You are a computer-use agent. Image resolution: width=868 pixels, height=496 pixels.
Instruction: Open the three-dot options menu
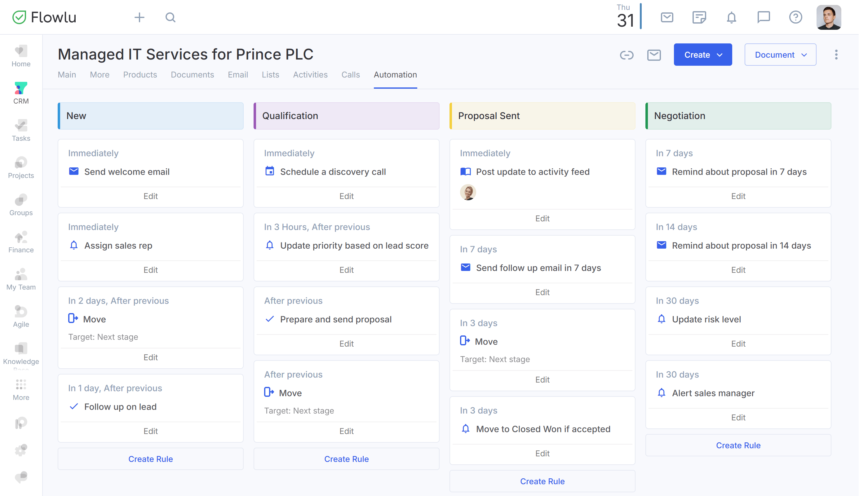[x=836, y=55]
